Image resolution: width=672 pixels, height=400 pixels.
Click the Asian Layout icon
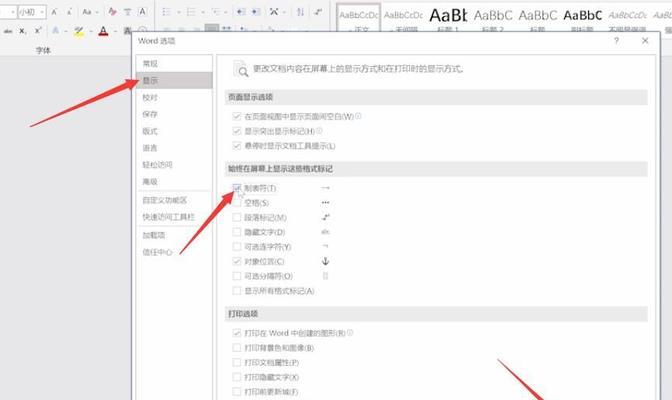click(274, 12)
